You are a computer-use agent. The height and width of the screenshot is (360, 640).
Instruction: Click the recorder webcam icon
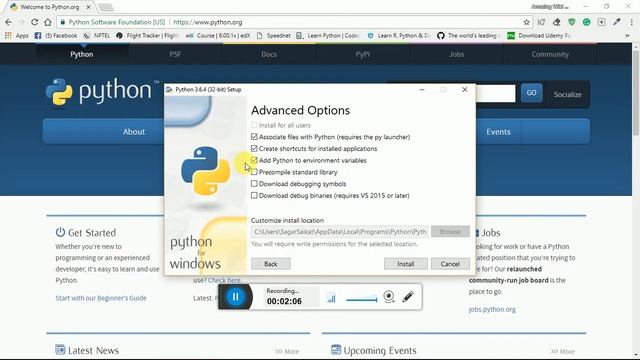[x=389, y=297]
